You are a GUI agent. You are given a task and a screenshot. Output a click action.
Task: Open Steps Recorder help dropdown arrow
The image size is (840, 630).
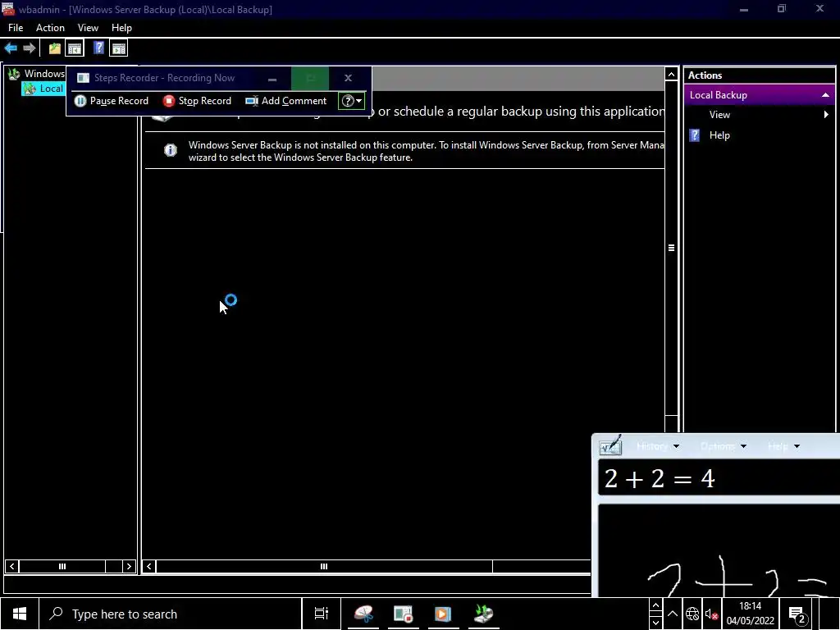[359, 101]
